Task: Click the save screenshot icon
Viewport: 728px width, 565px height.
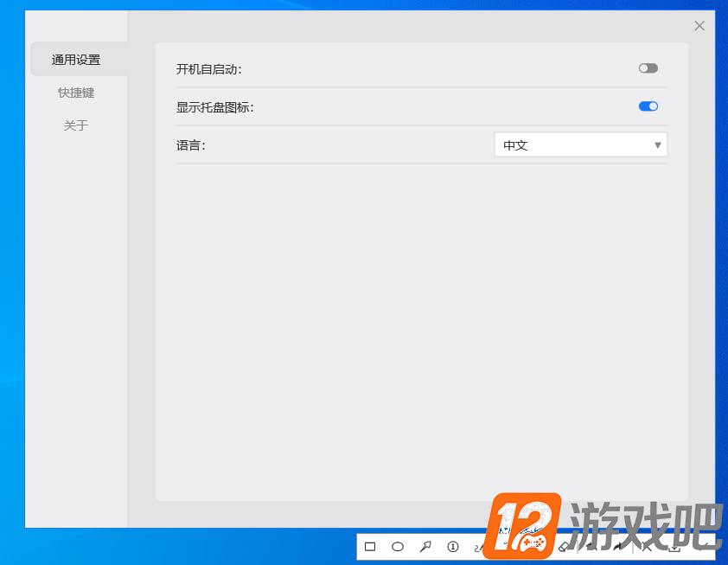Action: (x=674, y=547)
